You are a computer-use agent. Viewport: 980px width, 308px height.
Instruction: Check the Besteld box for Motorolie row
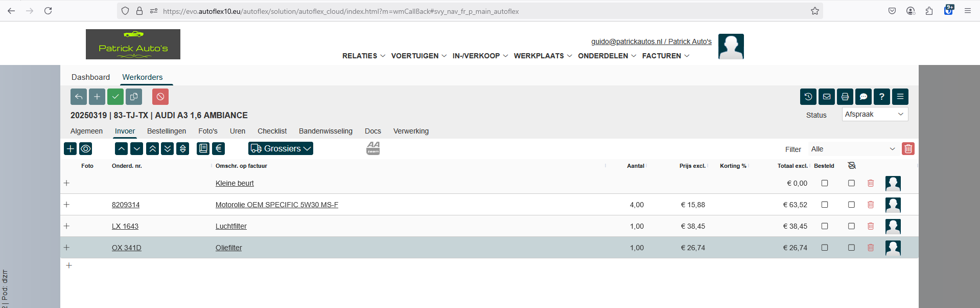(825, 205)
